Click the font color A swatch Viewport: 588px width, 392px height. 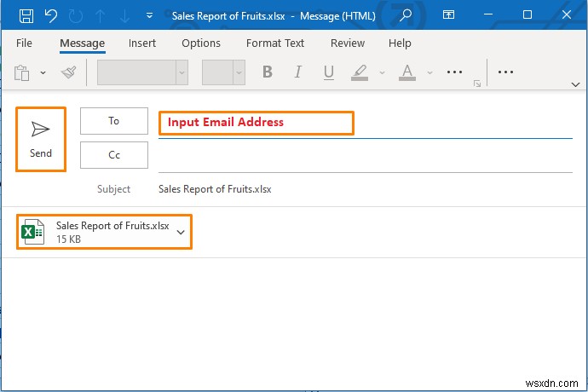(x=406, y=72)
